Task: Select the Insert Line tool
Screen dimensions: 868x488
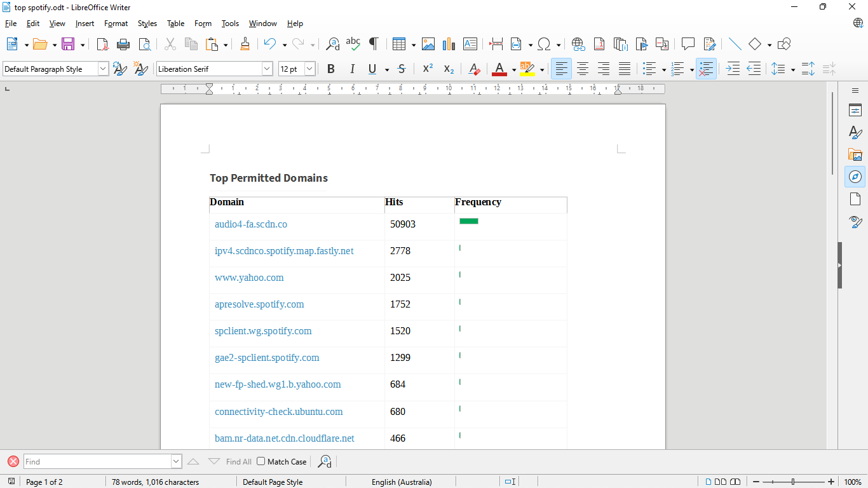Action: (735, 44)
